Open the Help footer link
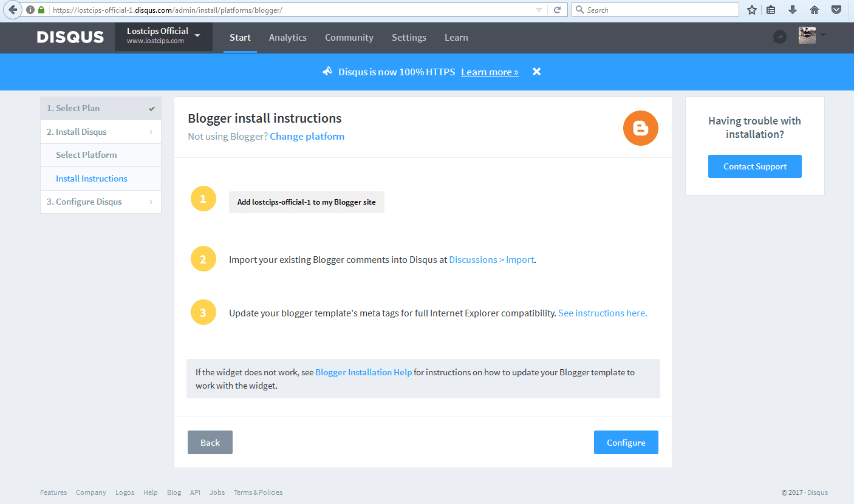The width and height of the screenshot is (854, 504). point(151,492)
